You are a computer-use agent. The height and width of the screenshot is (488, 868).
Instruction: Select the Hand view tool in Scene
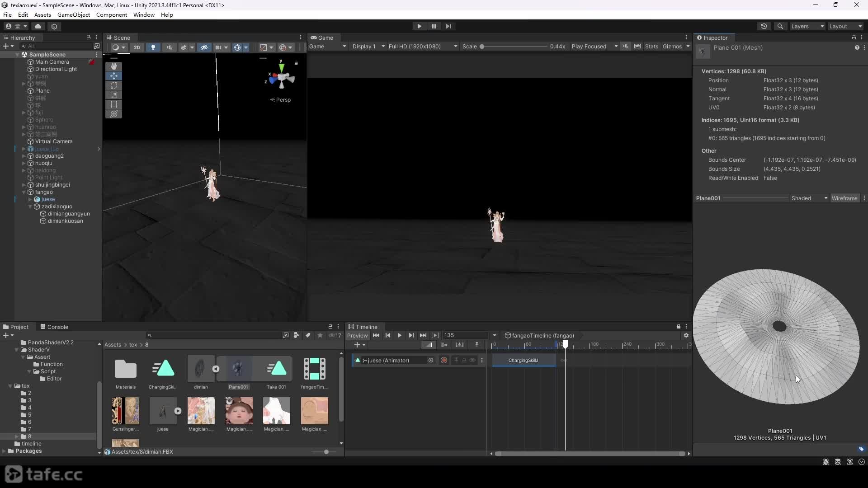tap(113, 66)
